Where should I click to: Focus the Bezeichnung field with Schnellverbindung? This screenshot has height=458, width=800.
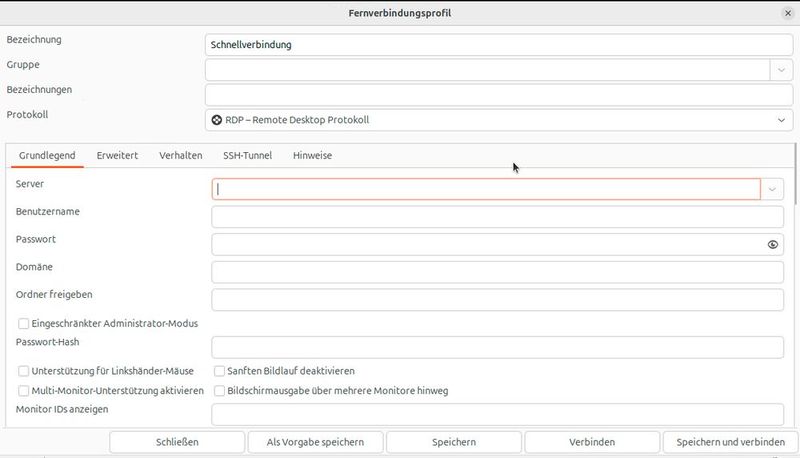coord(499,45)
